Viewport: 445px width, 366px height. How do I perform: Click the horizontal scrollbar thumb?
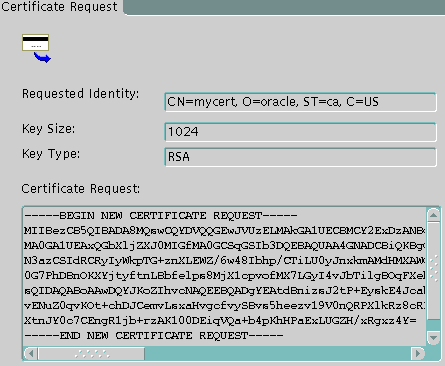(91, 353)
